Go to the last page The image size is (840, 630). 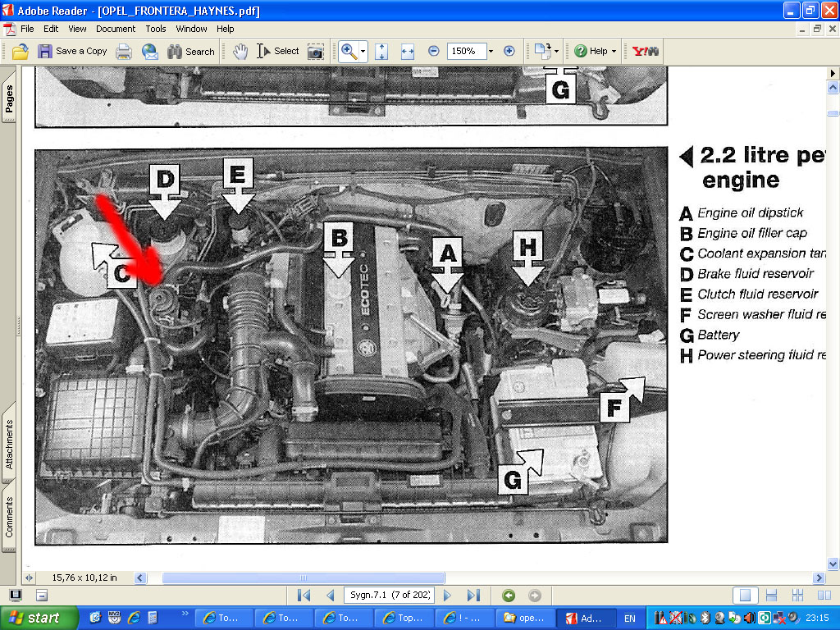(x=473, y=596)
